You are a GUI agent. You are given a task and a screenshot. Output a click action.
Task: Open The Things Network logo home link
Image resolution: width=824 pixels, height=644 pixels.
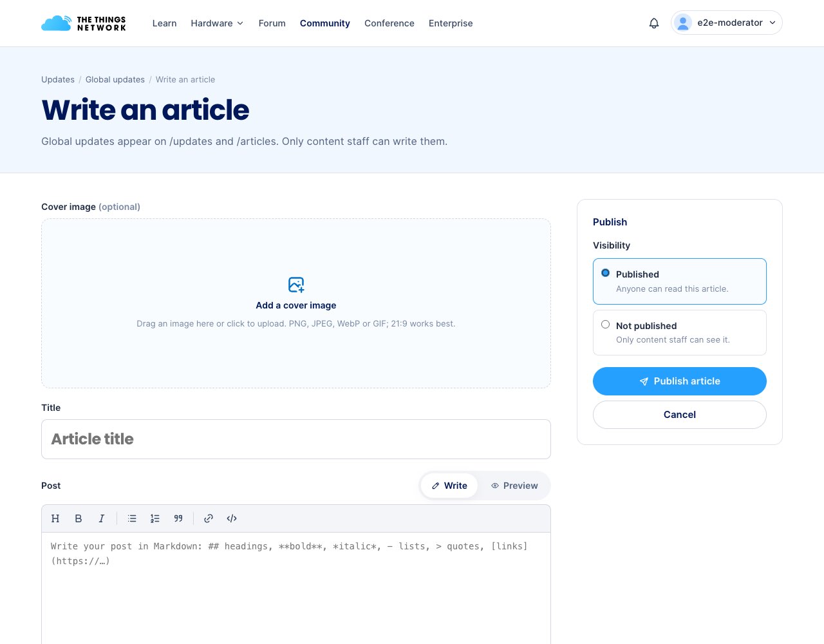coord(84,23)
